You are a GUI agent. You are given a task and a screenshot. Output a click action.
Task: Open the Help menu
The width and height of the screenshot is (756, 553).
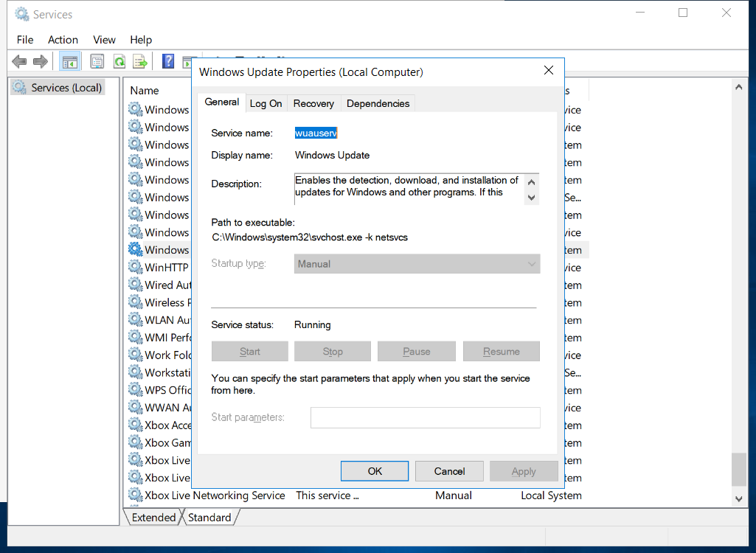(141, 40)
